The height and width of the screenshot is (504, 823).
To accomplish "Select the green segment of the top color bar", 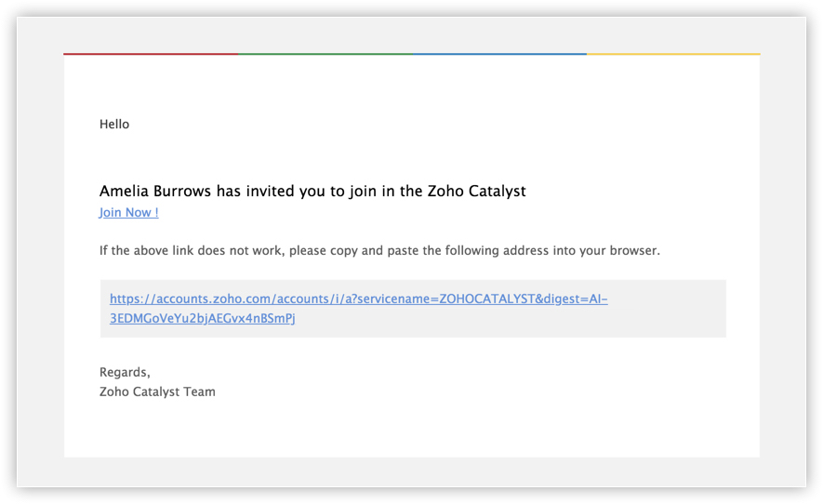I will 325,54.
